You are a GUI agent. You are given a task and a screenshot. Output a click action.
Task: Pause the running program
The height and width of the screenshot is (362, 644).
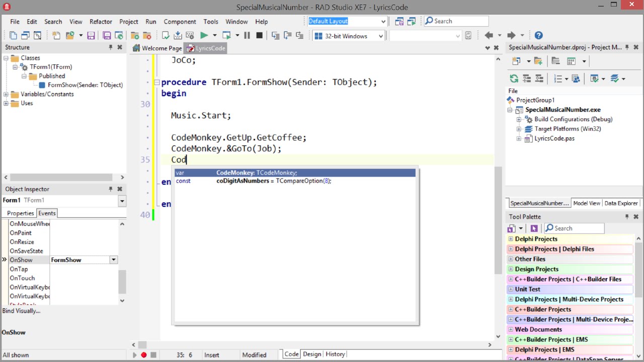click(247, 36)
